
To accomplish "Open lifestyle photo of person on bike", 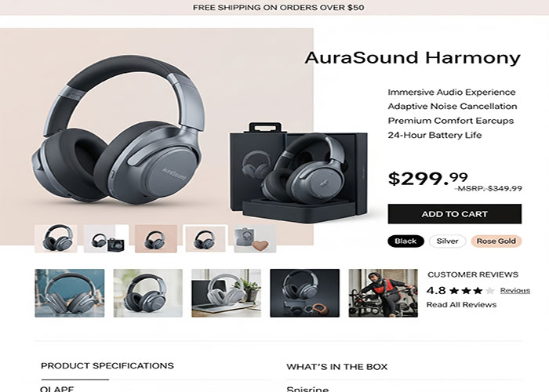I will point(383,293).
